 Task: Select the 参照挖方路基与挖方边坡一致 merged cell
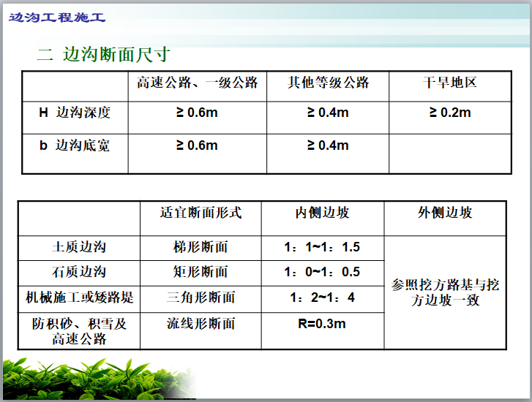[445, 292]
